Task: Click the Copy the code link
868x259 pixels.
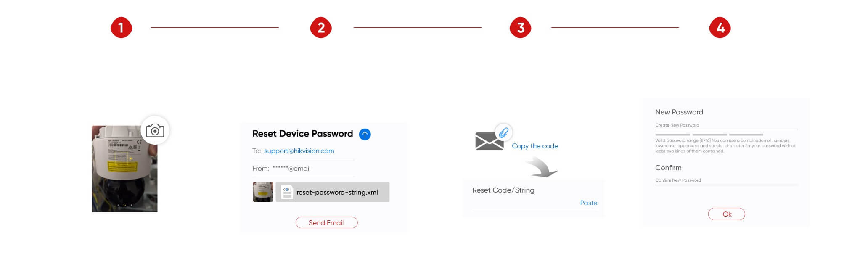Action: click(535, 146)
